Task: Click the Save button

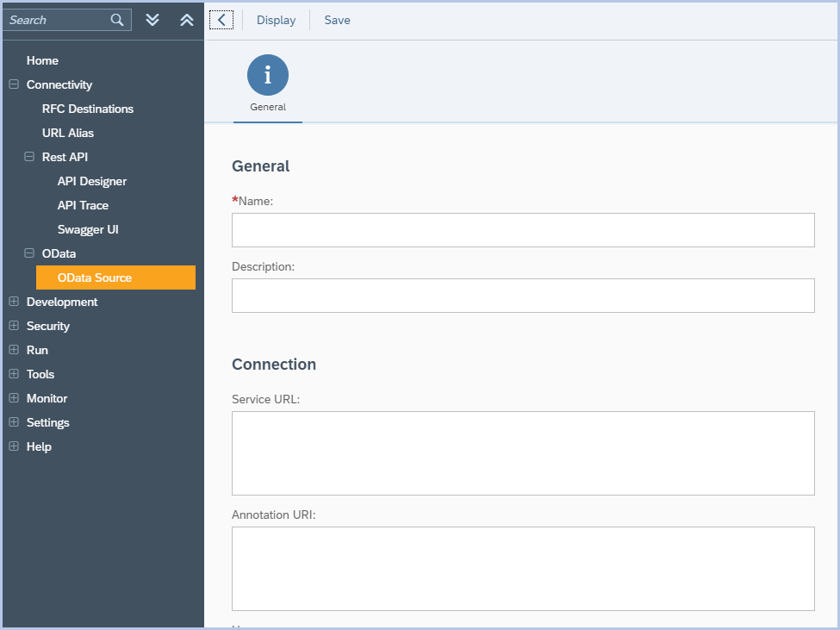Action: (336, 19)
